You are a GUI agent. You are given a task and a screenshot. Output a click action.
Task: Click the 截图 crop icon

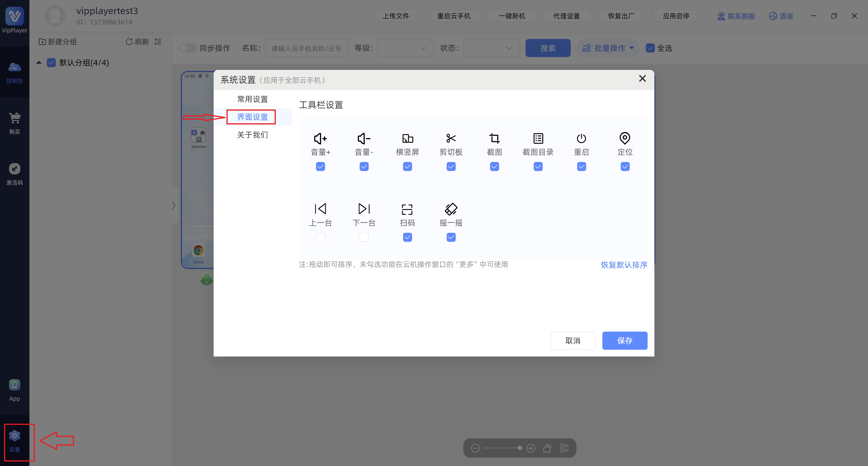click(x=494, y=138)
